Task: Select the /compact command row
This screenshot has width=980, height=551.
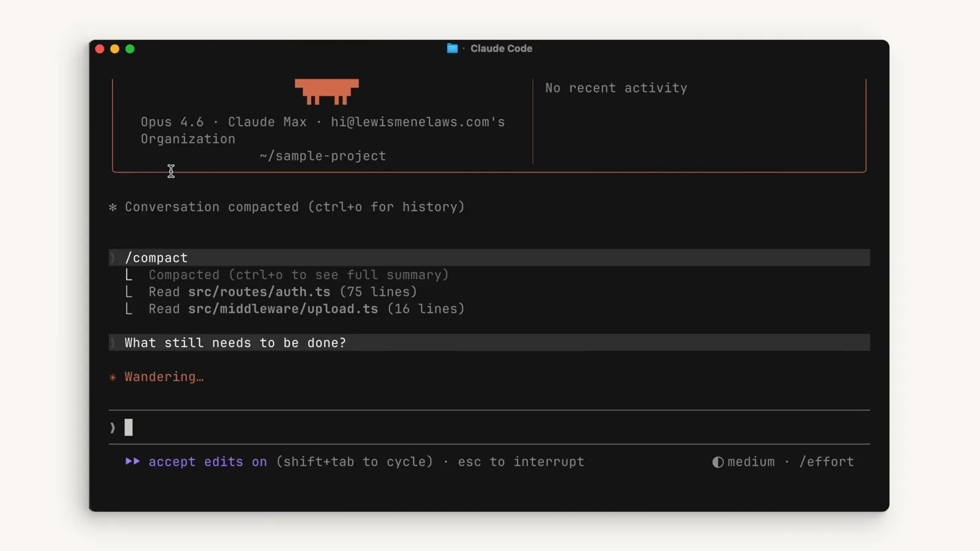Action: click(x=489, y=258)
